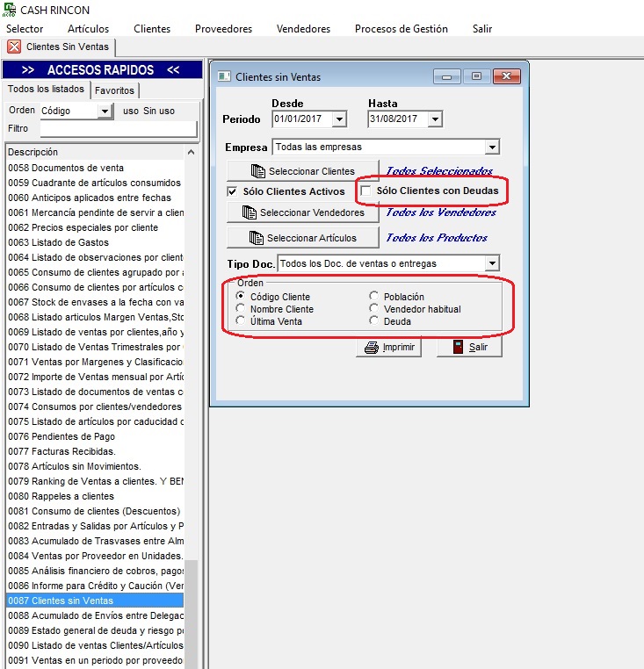Close the Clientes Sin Ventas tab via red X icon
The image size is (644, 669).
coord(14,47)
